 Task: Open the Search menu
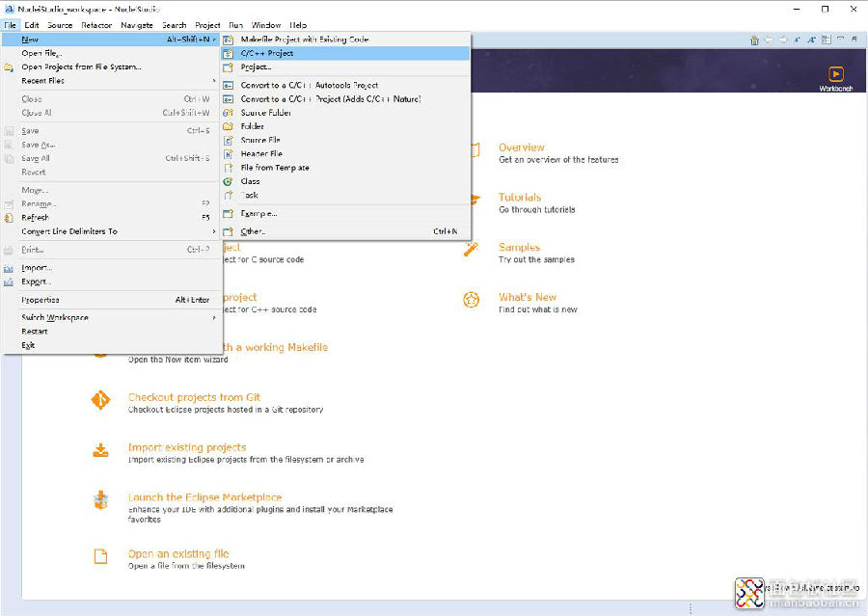tap(174, 25)
